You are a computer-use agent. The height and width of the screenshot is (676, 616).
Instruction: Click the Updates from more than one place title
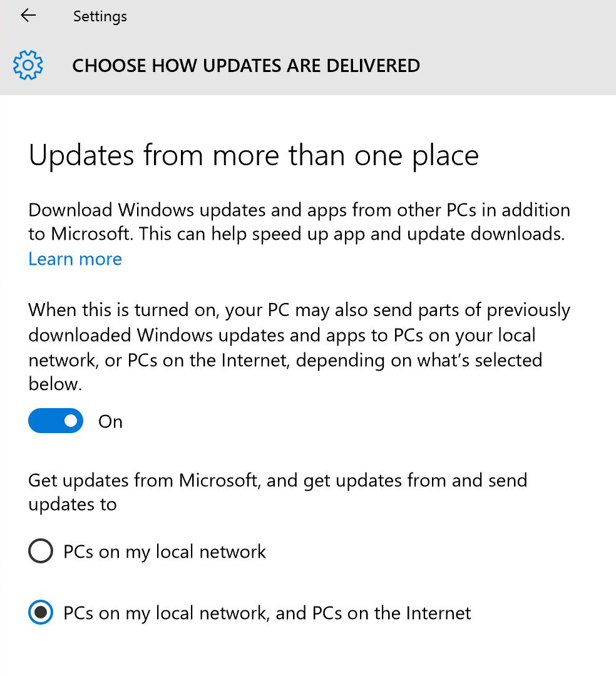coord(253,155)
